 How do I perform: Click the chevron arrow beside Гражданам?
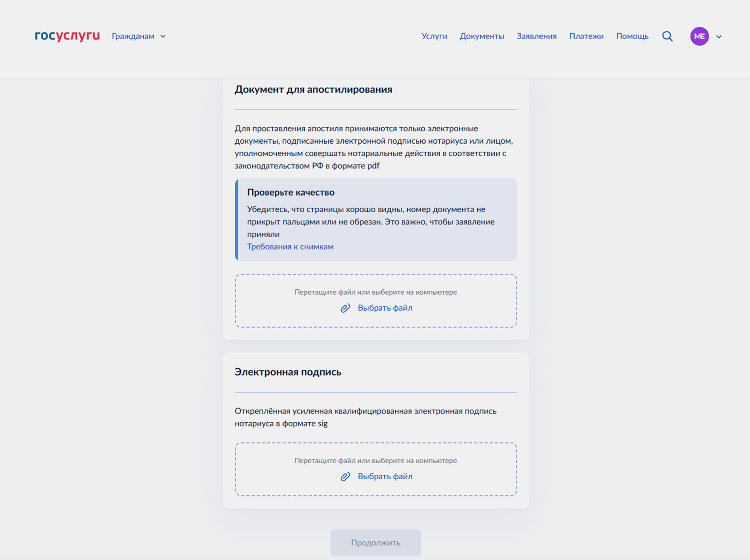pos(163,37)
